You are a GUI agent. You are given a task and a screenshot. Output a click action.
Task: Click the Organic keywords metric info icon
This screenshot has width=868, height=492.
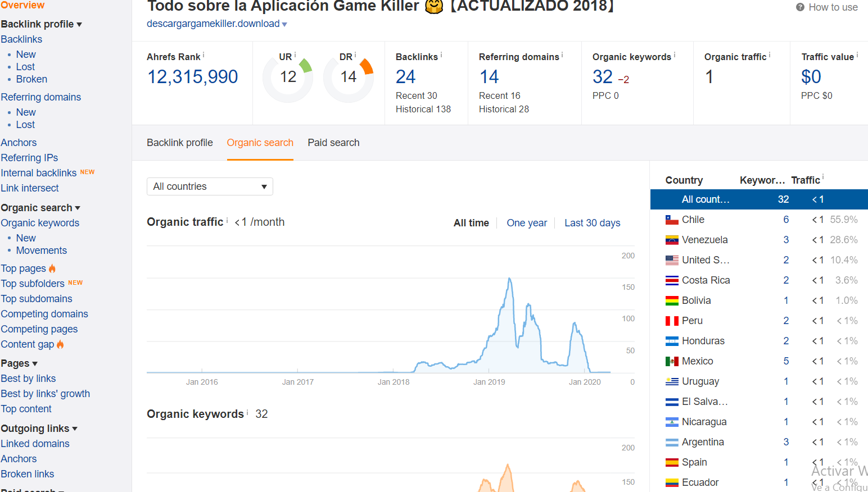tap(675, 55)
